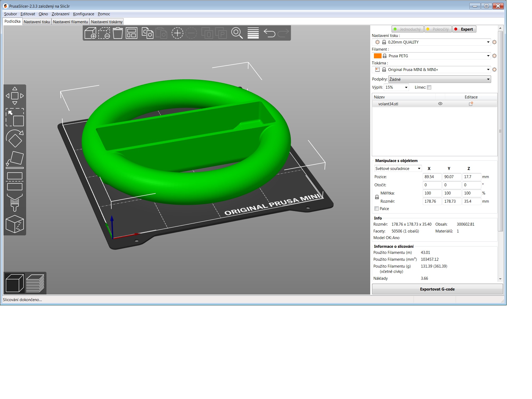This screenshot has width=532, height=399.
Task: Select the Cut tool
Action: 15,181
